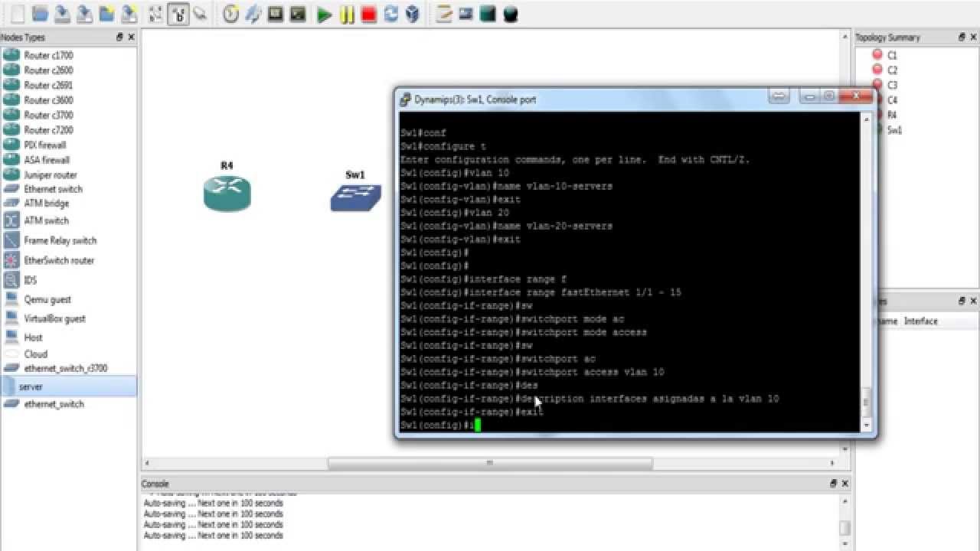Click the Sw1 console window down-scroll arrow
Viewport: 980px width, 551px height.
[x=867, y=425]
